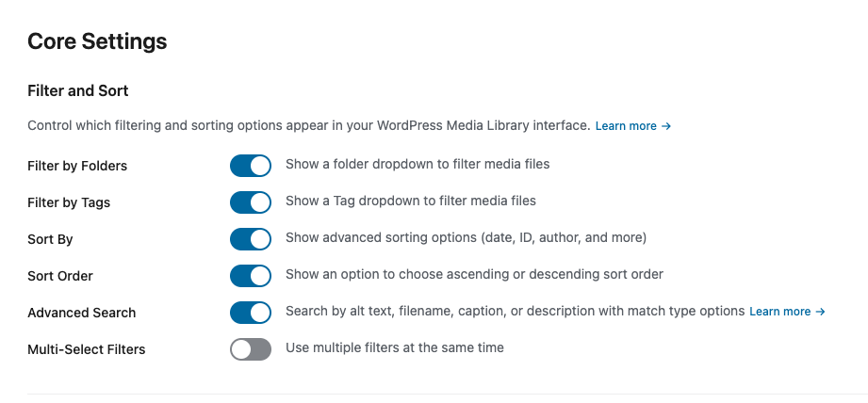Turn off the Filter by Tags switch
Viewport: 868px width, 403px height.
251,202
